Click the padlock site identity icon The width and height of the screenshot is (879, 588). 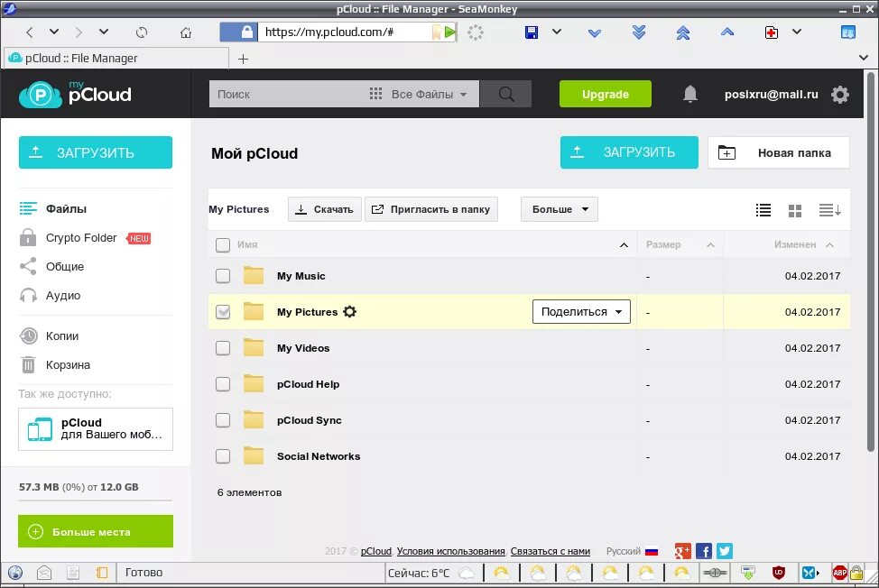click(x=246, y=32)
